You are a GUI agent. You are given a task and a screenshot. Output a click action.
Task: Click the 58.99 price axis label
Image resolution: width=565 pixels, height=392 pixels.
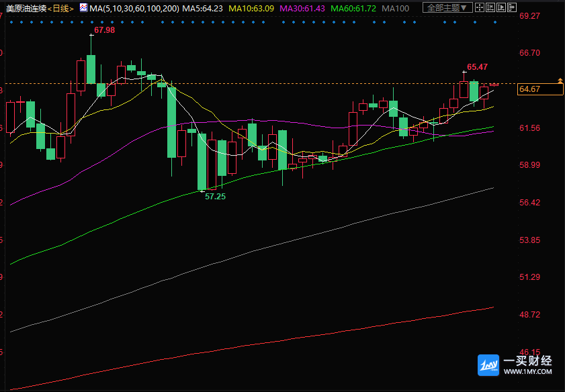point(529,165)
